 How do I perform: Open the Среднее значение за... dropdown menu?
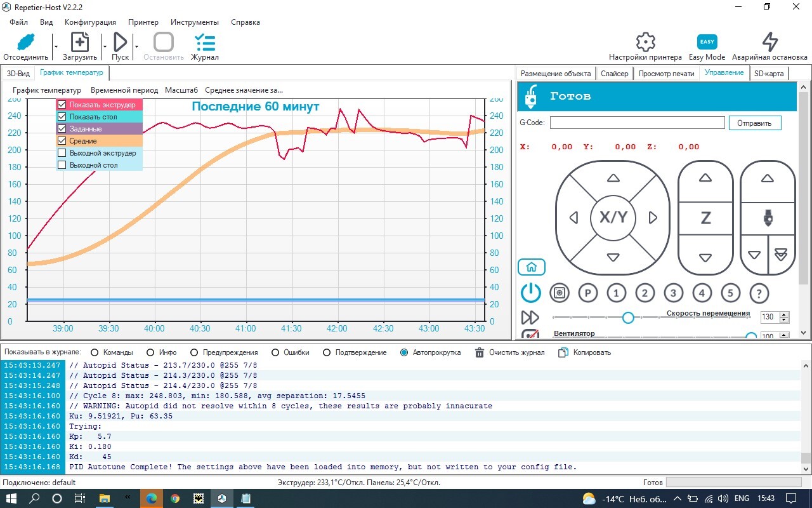[244, 90]
